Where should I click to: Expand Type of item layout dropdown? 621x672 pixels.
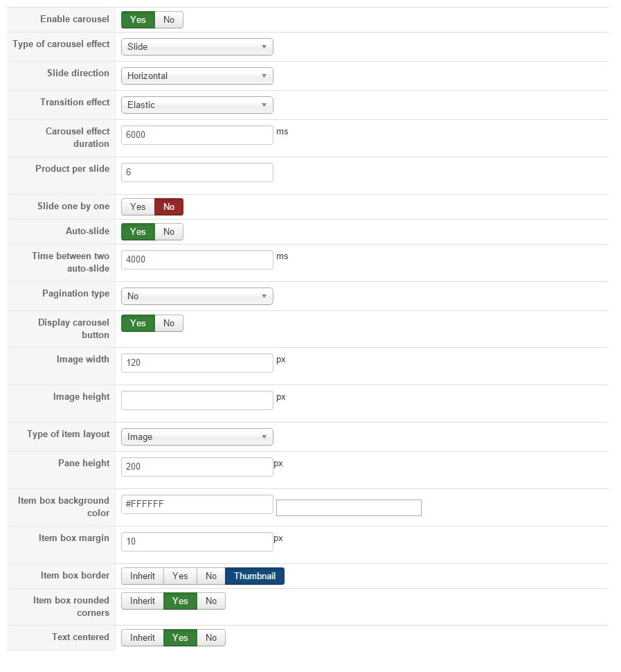pos(197,437)
